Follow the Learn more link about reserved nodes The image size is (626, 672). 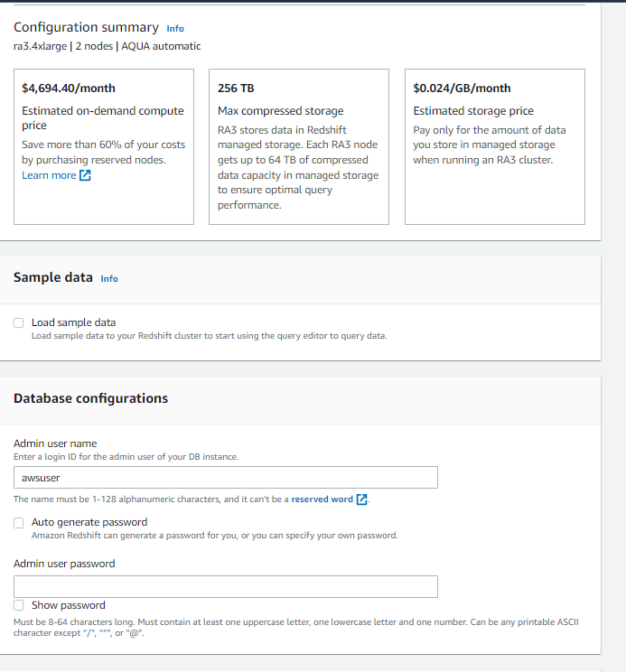(49, 175)
